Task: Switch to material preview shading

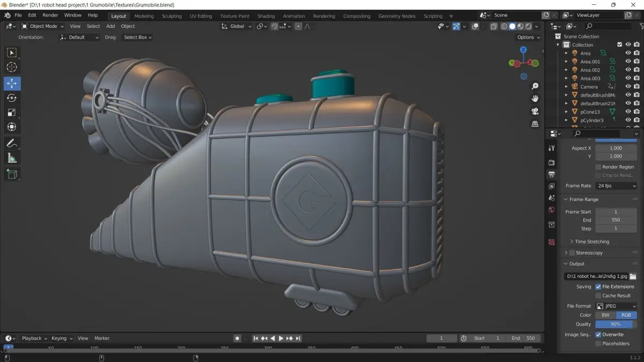Action: pos(520,26)
